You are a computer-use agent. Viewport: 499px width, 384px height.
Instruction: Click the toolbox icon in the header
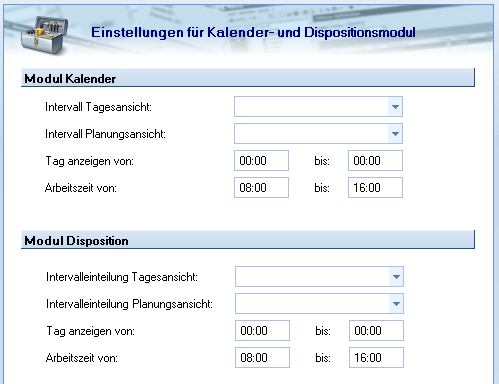click(x=44, y=35)
